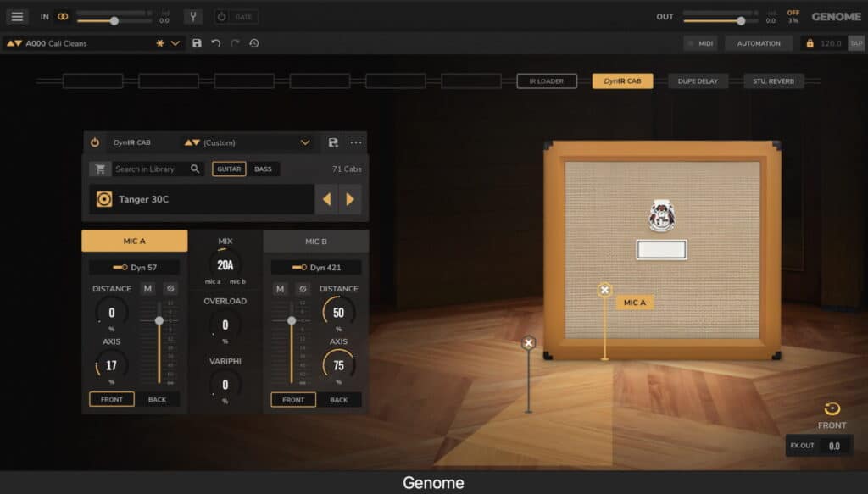Select the DUPE DELAY chain slot

[x=698, y=81]
